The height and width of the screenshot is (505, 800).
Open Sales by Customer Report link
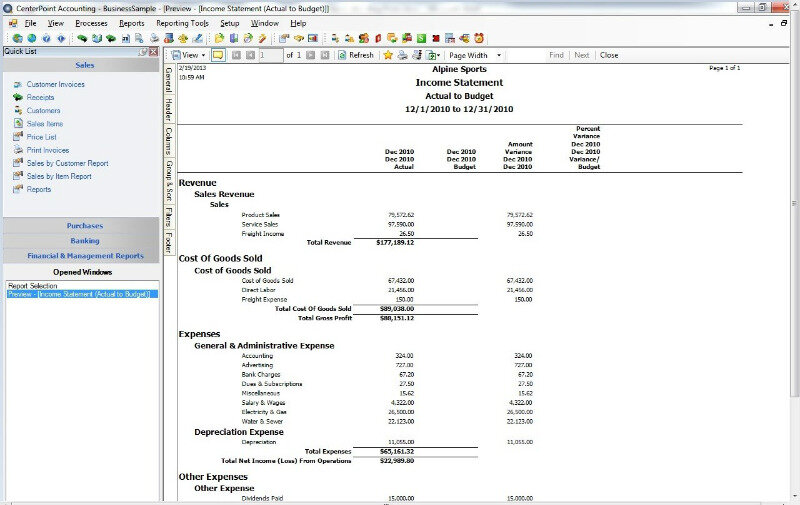pos(67,163)
